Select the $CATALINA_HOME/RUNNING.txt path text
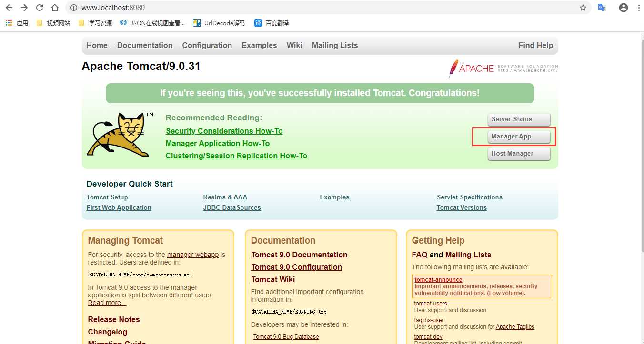Screen dimensions: 644x344 [x=290, y=312]
